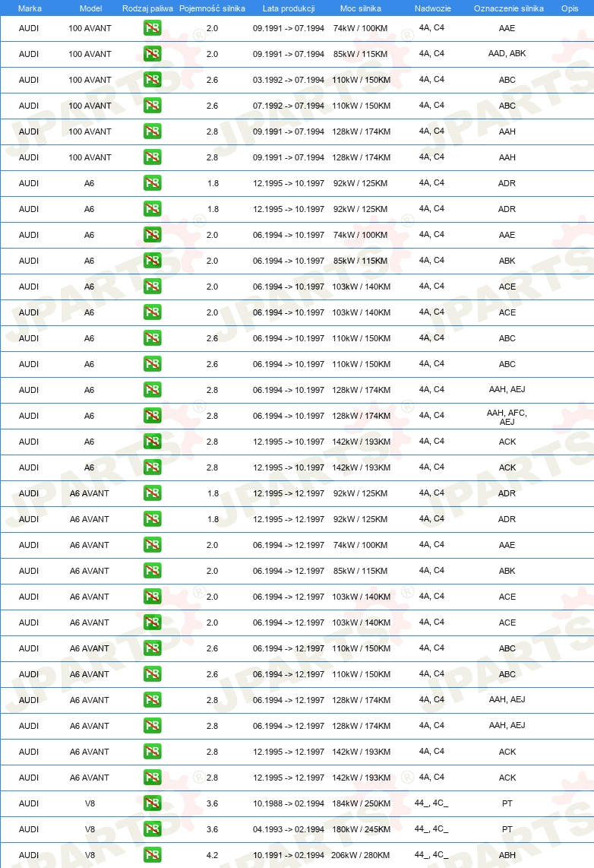The width and height of the screenshot is (594, 868).
Task: Select the engine code ABH
Action: (507, 855)
